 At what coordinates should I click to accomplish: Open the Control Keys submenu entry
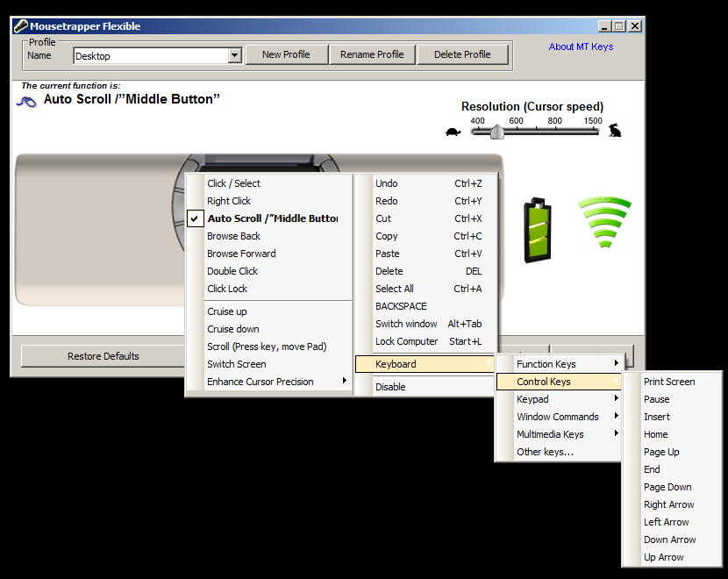[x=559, y=382]
